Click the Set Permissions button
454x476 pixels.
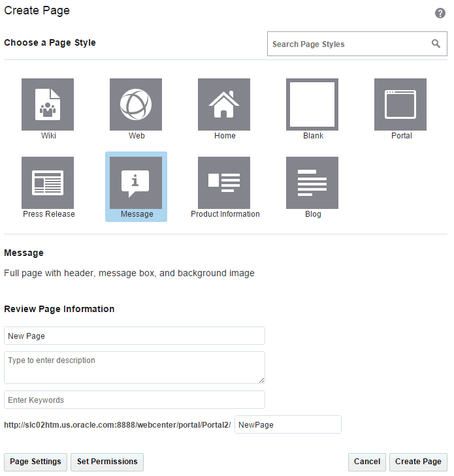coord(107,462)
